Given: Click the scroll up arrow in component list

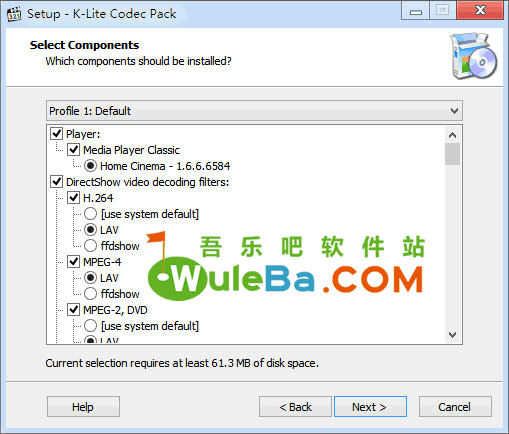Looking at the screenshot, I should click(x=452, y=135).
